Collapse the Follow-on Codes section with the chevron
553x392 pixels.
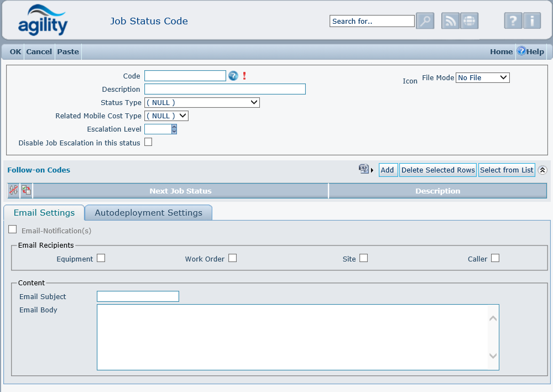[x=542, y=169]
